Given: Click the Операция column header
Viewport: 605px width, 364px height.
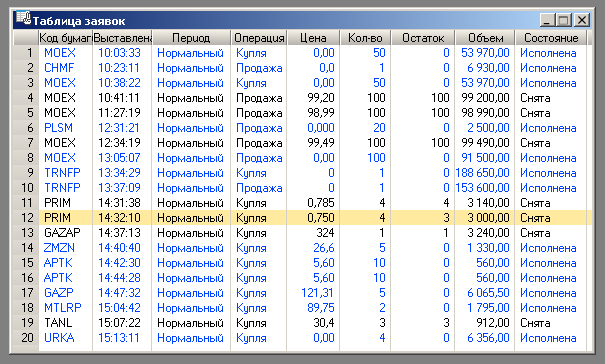Looking at the screenshot, I should pos(259,38).
